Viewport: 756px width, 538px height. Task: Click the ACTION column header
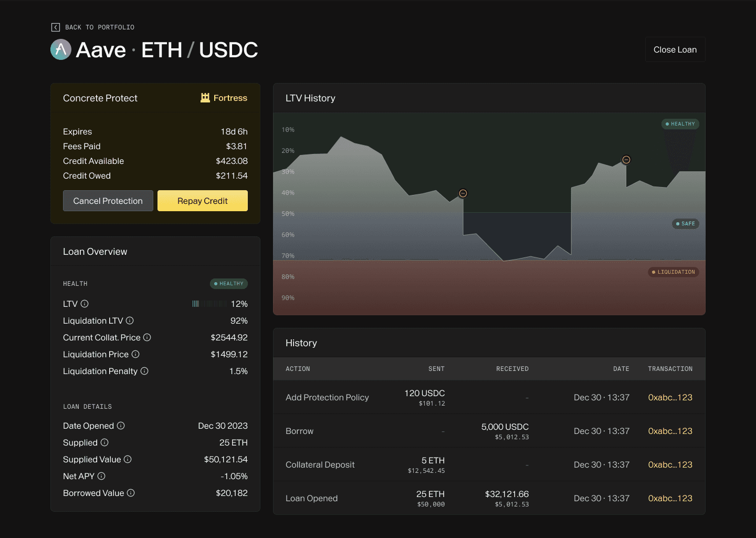298,369
